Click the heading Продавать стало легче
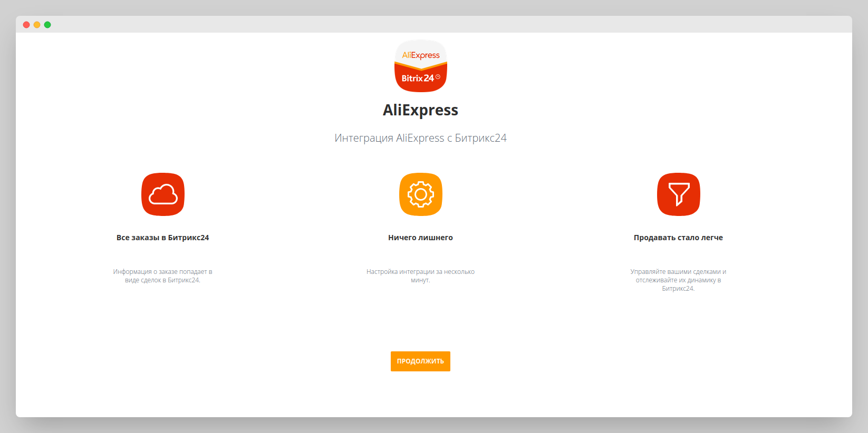 (x=678, y=238)
